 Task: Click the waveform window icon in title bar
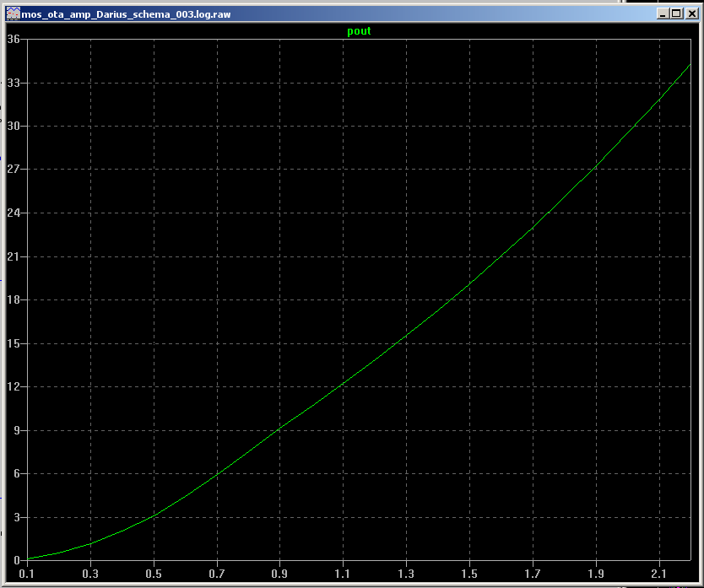pos(14,13)
